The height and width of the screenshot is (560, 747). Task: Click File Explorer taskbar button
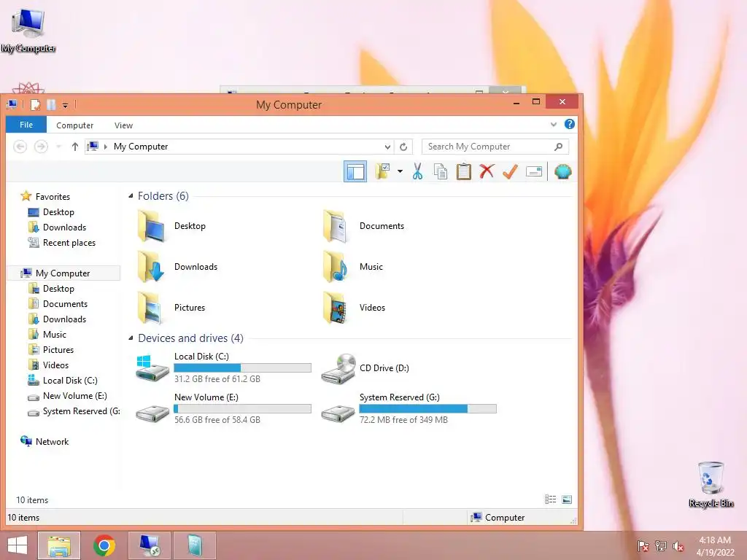pyautogui.click(x=59, y=545)
